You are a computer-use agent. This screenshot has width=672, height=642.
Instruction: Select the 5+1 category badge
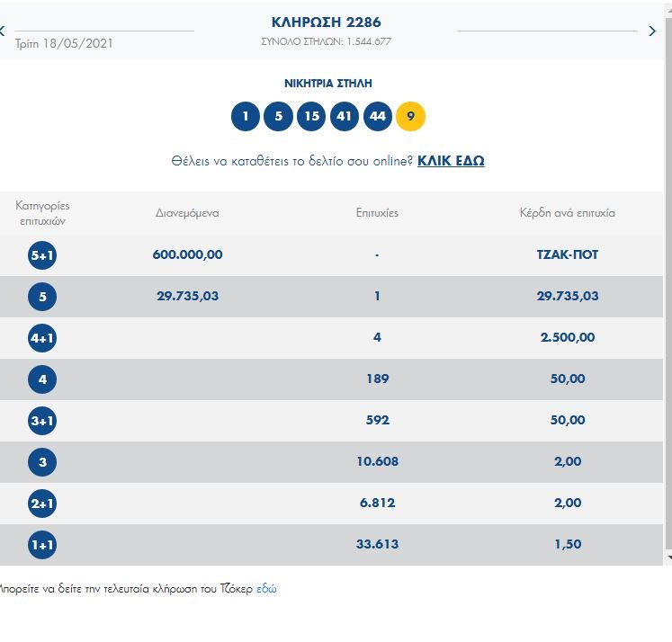click(42, 255)
